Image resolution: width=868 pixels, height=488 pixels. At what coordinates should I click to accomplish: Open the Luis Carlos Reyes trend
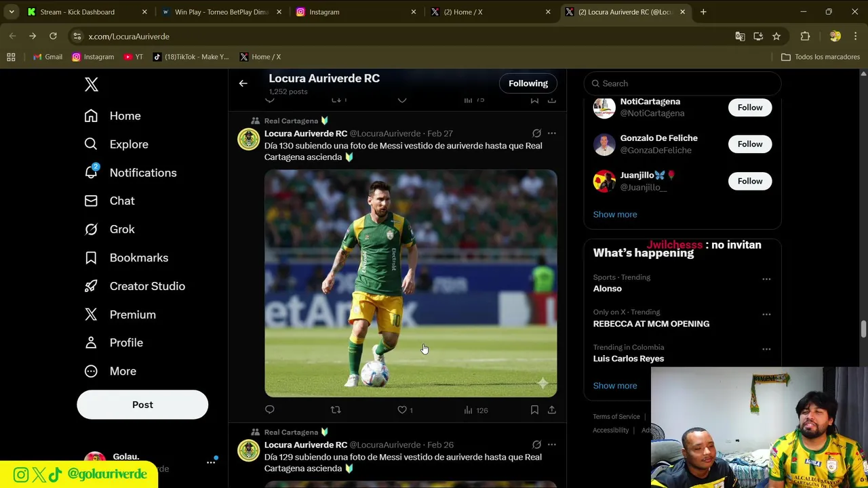tap(629, 359)
